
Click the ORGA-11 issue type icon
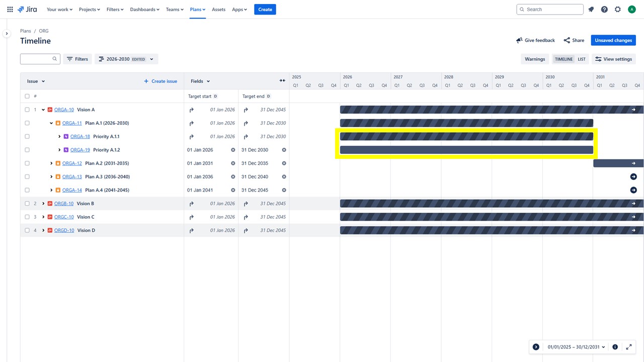[x=58, y=123]
